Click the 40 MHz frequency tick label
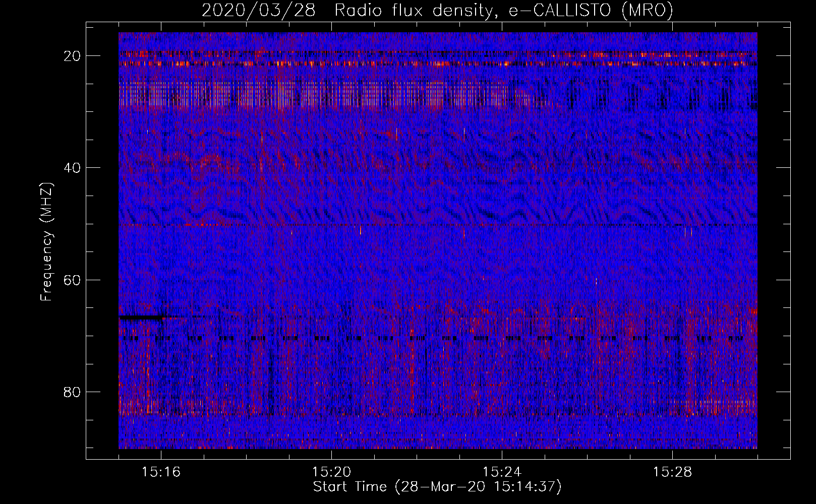Viewport: 816px width, 504px height. [73, 168]
